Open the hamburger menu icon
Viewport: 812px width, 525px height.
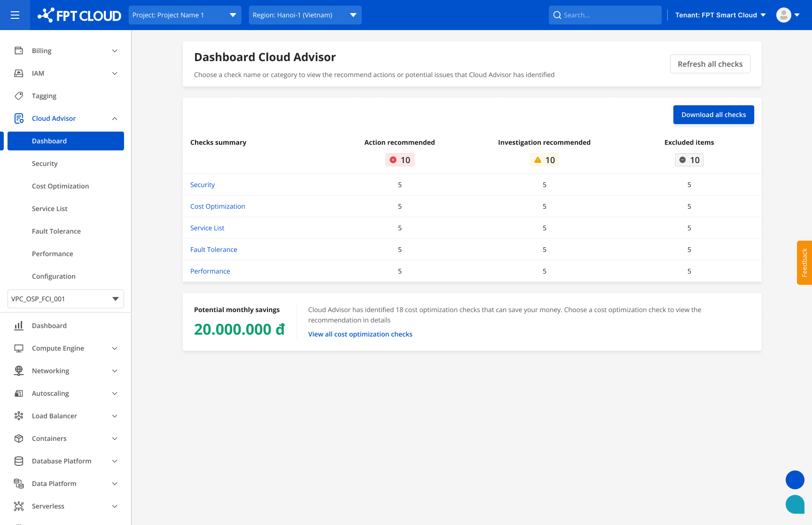(15, 15)
